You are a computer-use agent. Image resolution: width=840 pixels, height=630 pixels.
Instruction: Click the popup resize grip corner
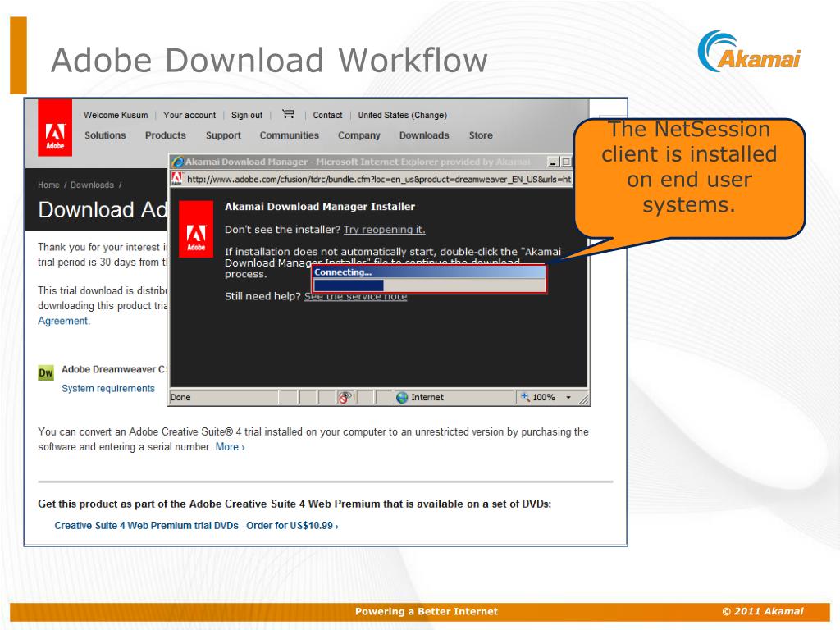coord(583,399)
